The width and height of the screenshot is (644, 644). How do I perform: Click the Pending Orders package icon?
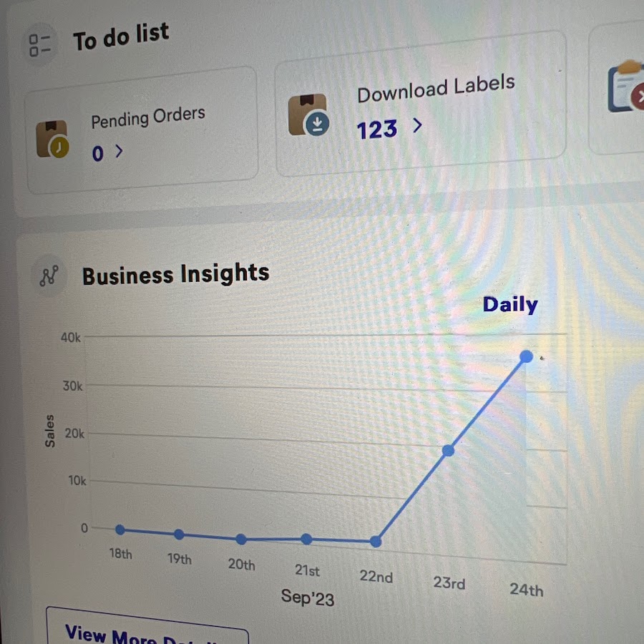(x=53, y=139)
